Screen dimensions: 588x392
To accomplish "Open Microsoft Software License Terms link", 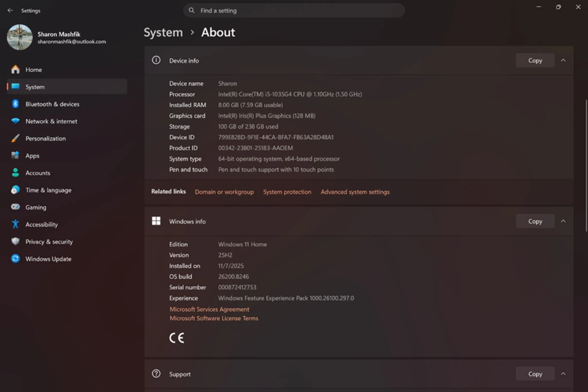I will 214,318.
